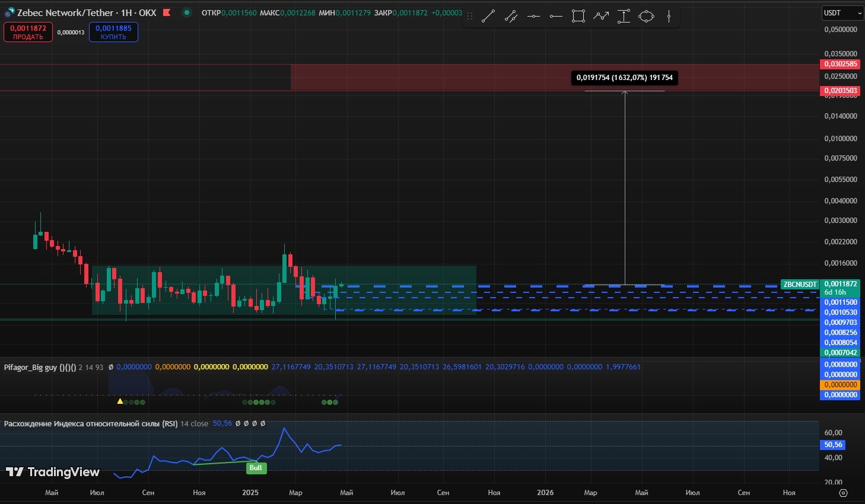
Task: Click the red flag icon beside OKX
Action: [167, 12]
